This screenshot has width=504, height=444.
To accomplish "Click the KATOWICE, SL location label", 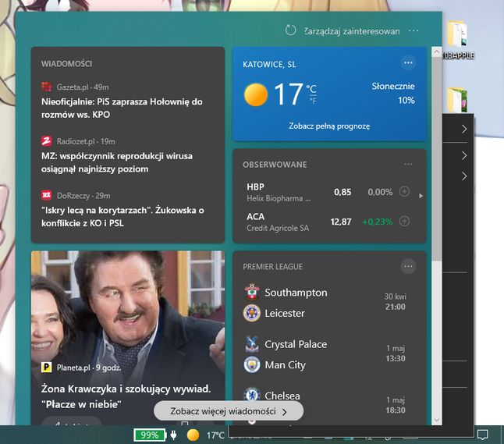I will [x=269, y=64].
